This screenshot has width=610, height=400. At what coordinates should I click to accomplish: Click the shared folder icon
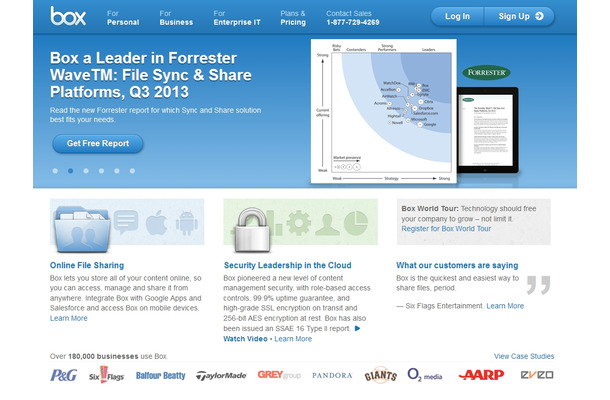tap(82, 230)
